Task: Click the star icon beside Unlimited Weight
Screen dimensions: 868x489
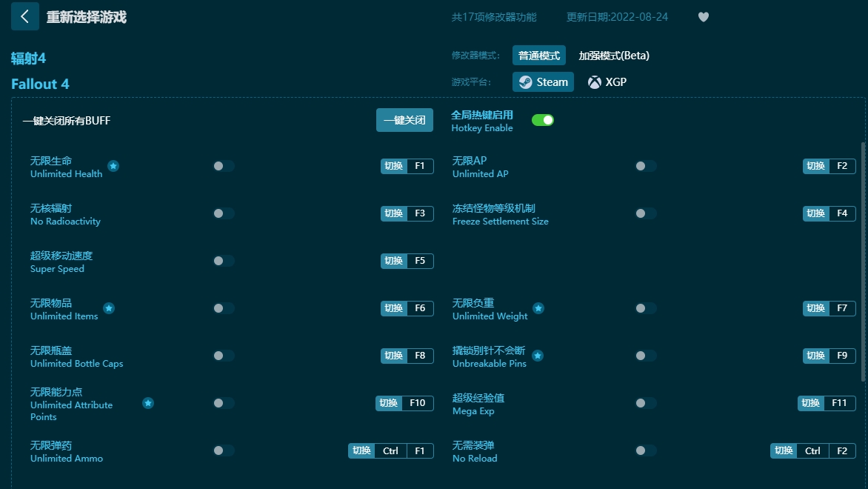Action: pyautogui.click(x=538, y=308)
